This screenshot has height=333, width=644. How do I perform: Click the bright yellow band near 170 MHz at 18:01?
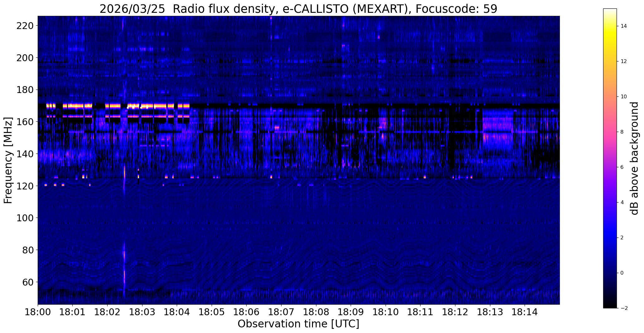click(x=78, y=106)
